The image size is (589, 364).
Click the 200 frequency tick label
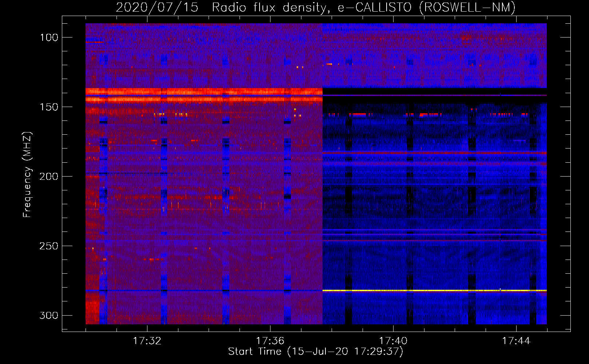49,177
